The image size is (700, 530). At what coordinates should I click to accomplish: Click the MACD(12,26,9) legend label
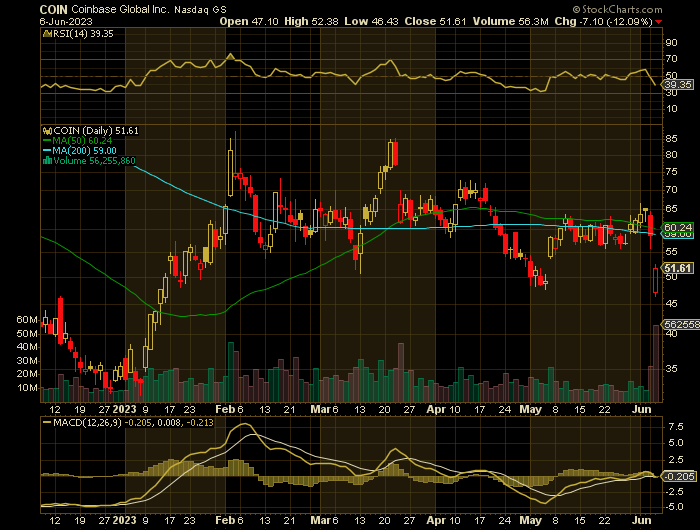tap(87, 422)
